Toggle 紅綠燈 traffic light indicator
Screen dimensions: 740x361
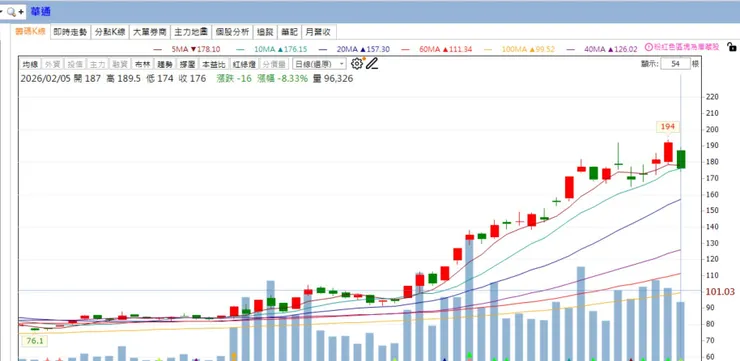tap(244, 64)
